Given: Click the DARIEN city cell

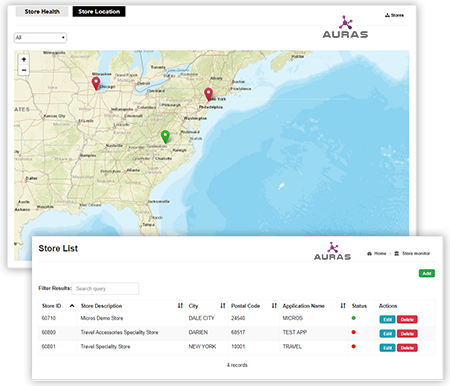Looking at the screenshot, I should (198, 333).
